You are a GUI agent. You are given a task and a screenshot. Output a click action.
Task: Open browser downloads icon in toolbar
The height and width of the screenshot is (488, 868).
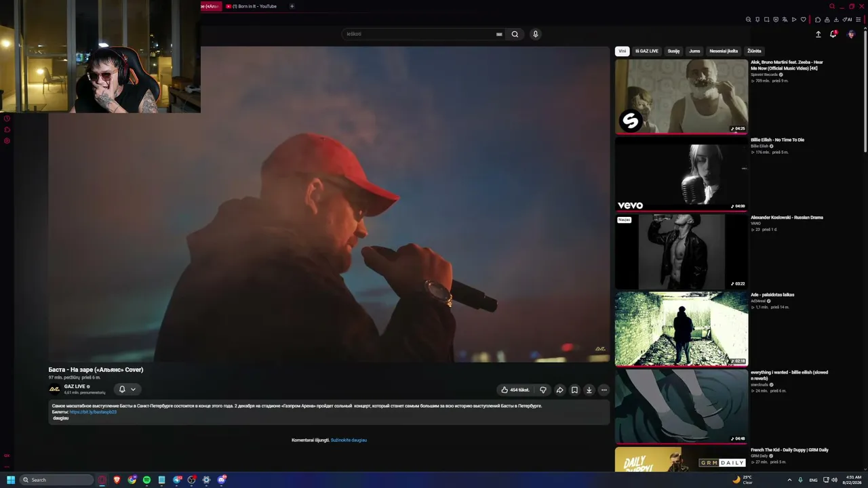pos(836,20)
